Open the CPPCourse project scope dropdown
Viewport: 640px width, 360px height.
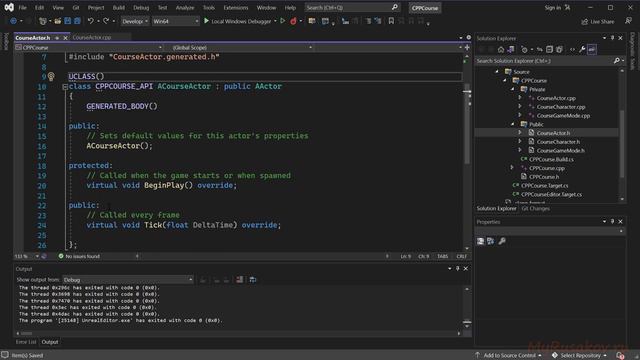tap(89, 47)
